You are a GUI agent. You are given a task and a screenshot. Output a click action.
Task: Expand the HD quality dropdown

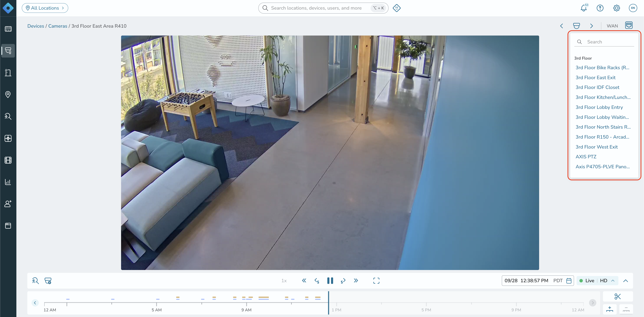[607, 281]
